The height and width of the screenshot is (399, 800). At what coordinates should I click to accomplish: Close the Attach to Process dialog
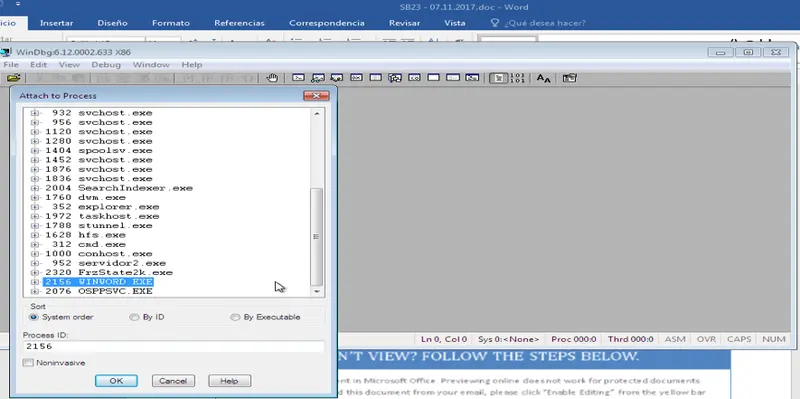click(x=316, y=96)
